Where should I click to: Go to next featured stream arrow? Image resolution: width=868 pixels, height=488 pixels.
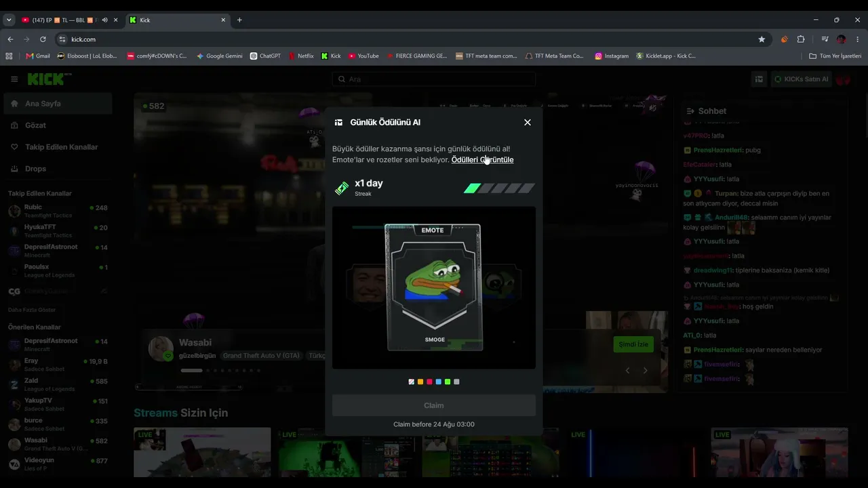click(645, 371)
